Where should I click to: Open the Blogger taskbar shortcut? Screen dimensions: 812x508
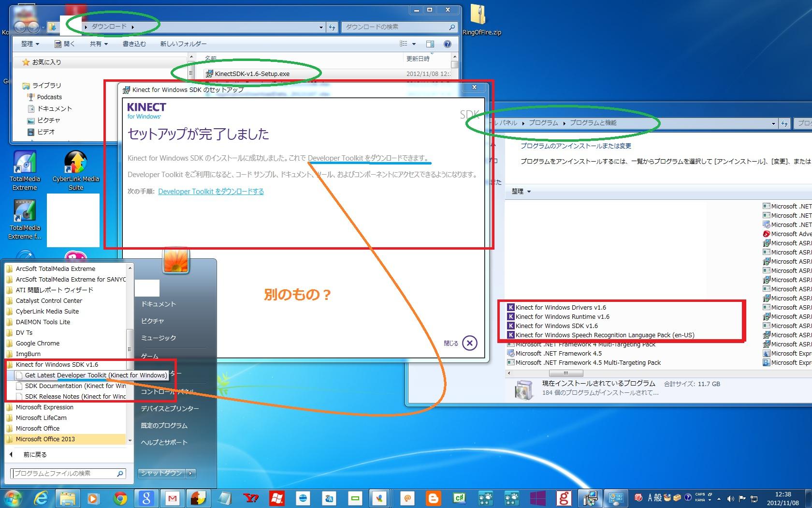(x=434, y=498)
